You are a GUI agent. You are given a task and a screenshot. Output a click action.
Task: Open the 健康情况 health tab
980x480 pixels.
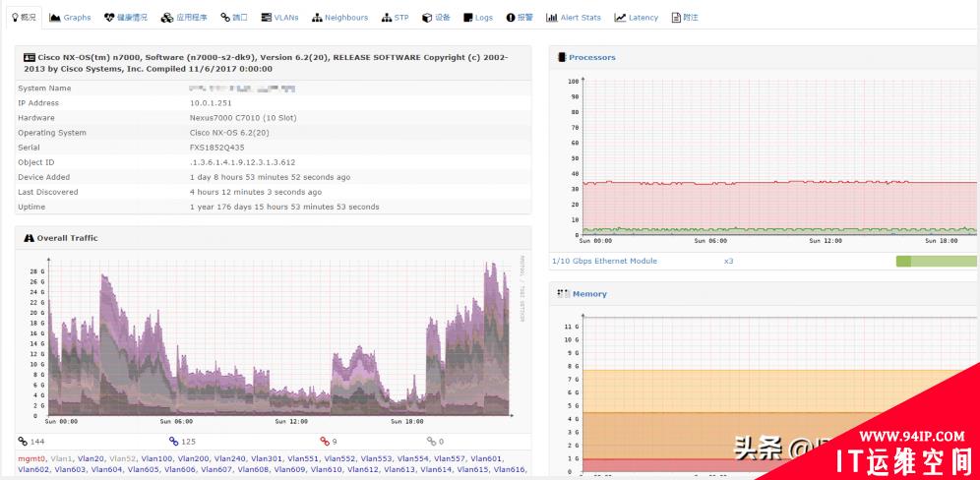tap(126, 18)
